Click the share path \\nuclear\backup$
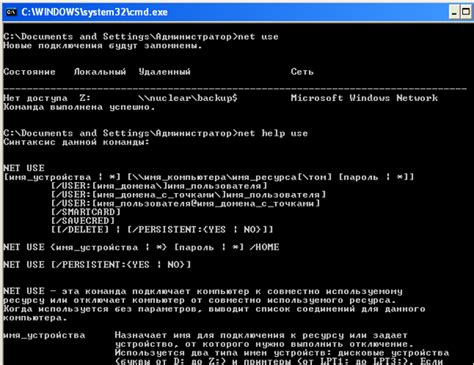This screenshot has width=474, height=365. click(x=188, y=98)
